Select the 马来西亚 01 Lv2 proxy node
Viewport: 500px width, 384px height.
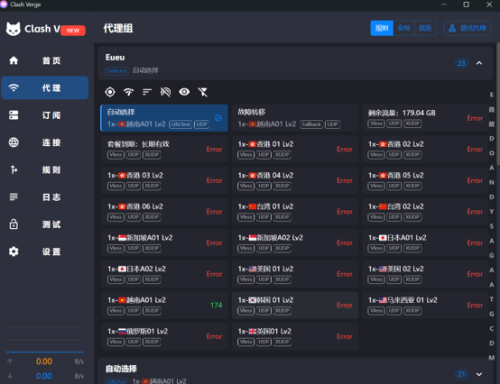click(x=425, y=305)
